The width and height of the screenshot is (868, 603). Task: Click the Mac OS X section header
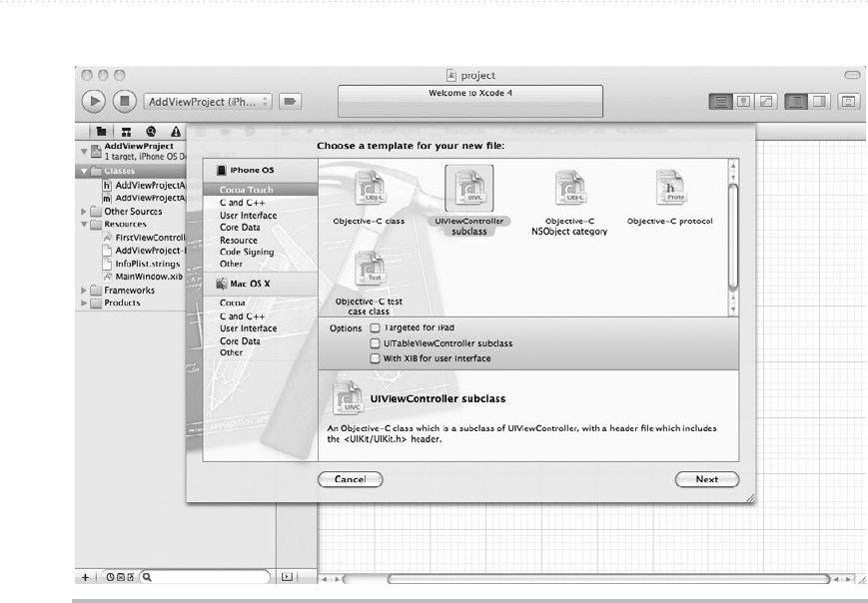click(260, 284)
